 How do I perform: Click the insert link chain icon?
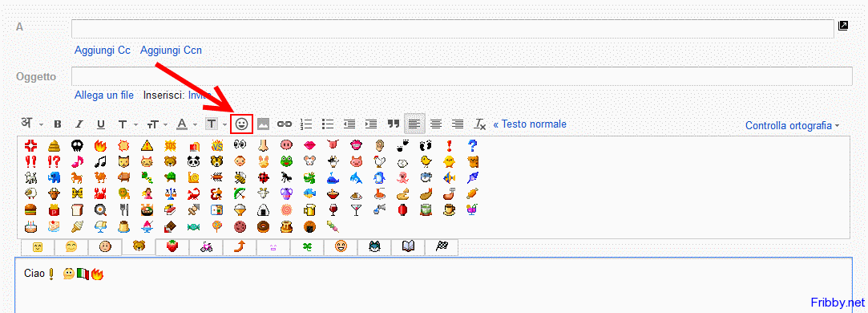284,124
